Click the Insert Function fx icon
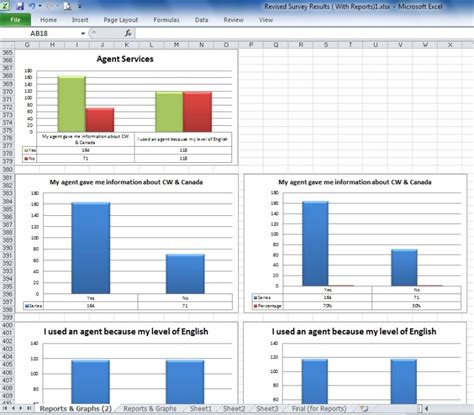 coord(128,33)
